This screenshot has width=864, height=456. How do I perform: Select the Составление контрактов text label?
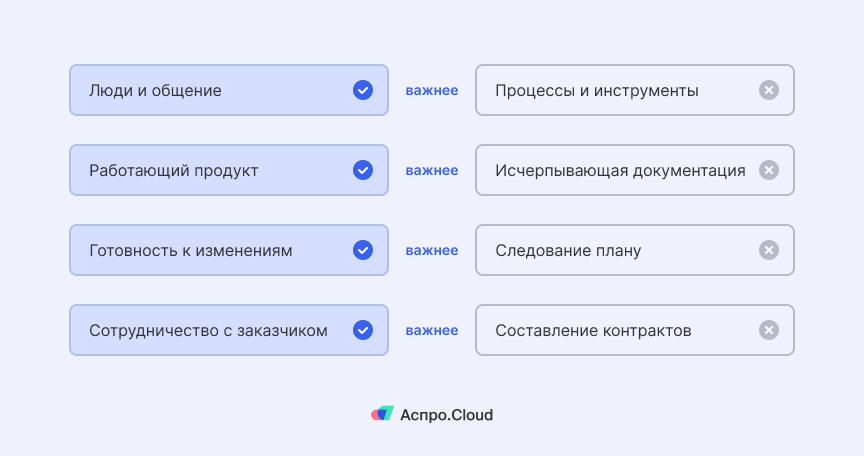pyautogui.click(x=593, y=331)
